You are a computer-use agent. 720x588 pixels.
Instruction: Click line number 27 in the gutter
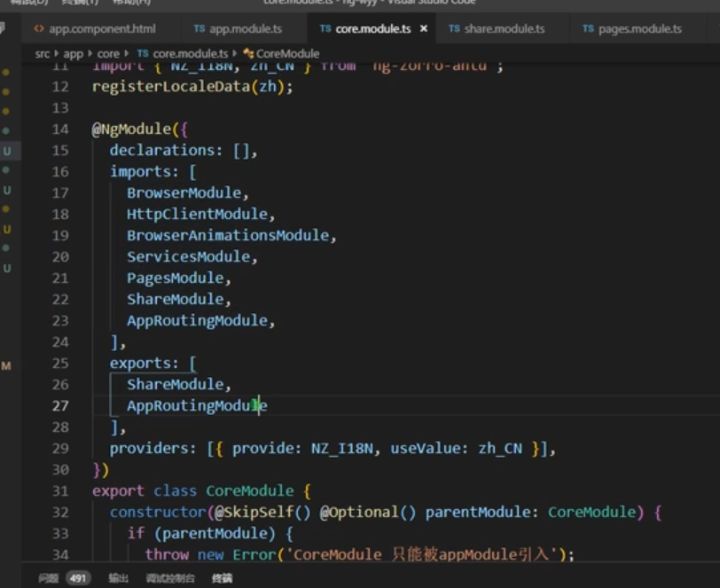(x=60, y=405)
